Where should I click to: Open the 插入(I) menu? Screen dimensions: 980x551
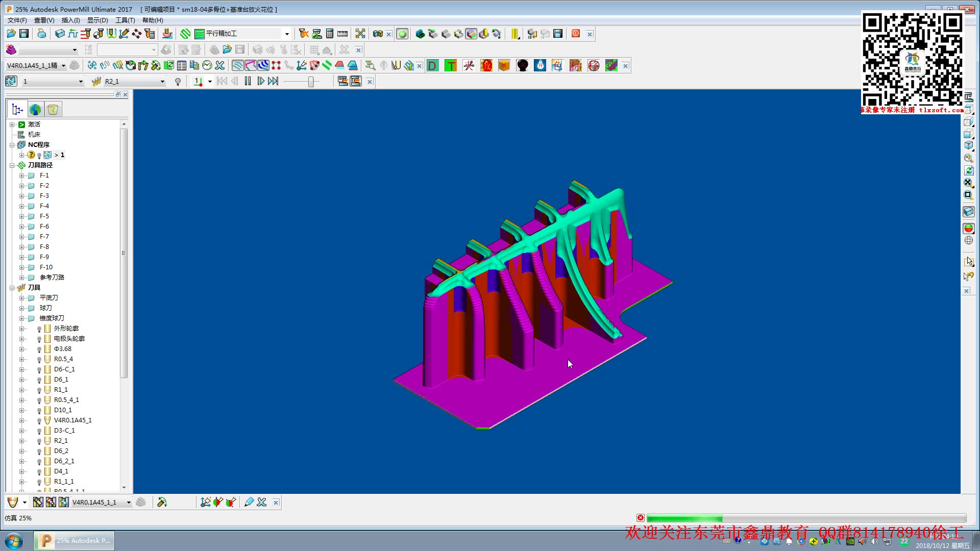(70, 20)
